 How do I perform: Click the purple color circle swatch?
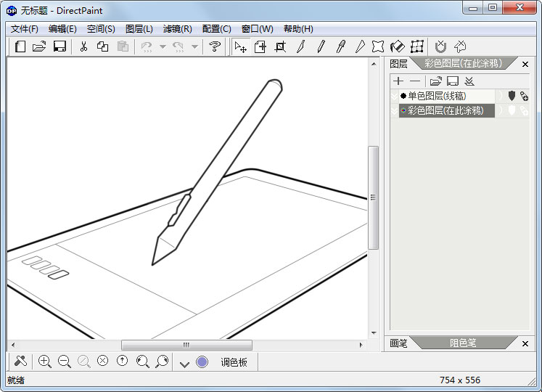coord(202,362)
